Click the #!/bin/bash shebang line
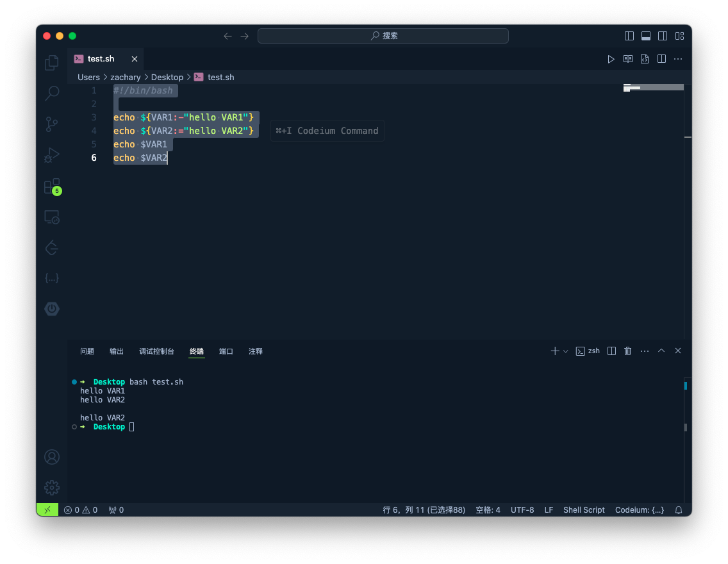 coord(143,90)
